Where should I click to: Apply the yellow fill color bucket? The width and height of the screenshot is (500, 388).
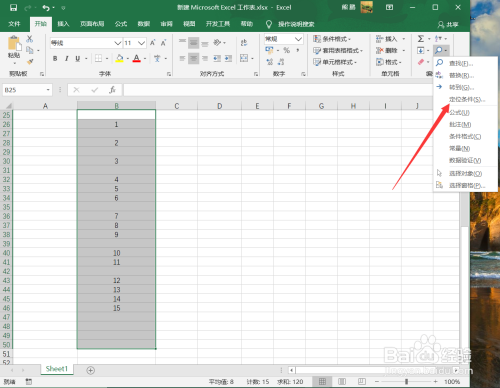tap(119, 59)
